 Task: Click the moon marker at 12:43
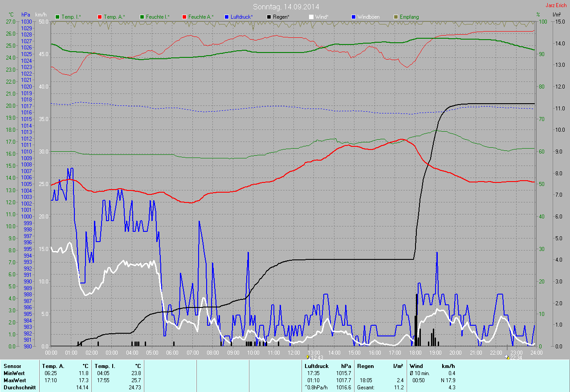pos(308,357)
